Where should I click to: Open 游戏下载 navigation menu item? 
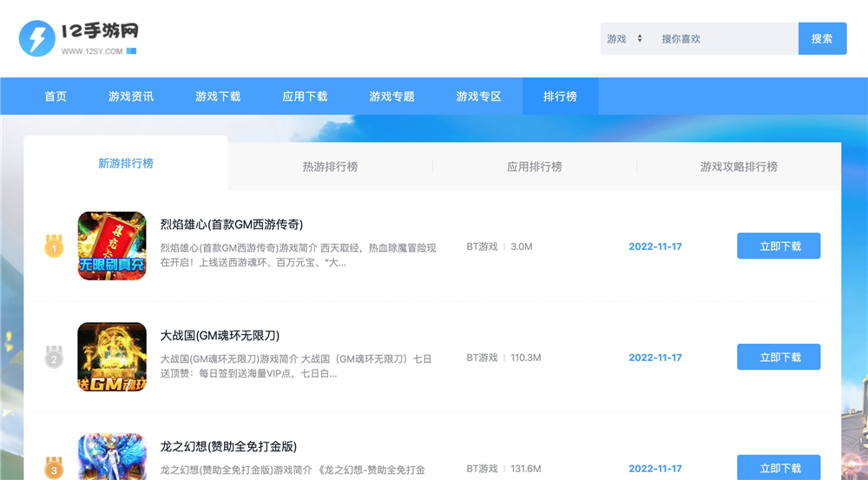[x=218, y=96]
